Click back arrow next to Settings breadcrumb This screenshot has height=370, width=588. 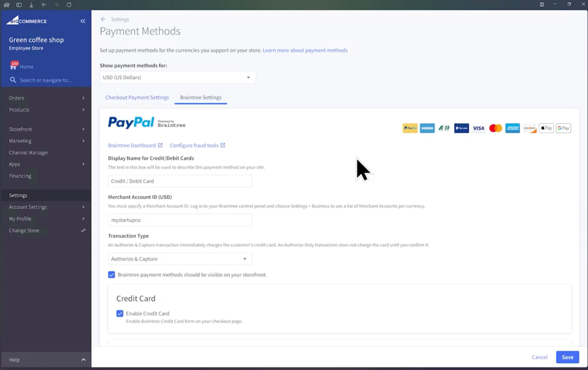[x=103, y=19]
